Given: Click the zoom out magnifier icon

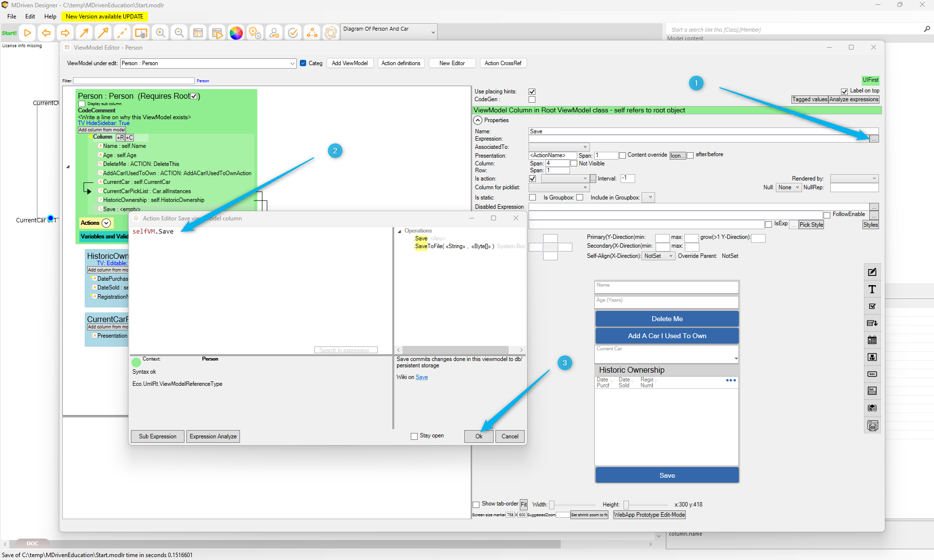Looking at the screenshot, I should 179,33.
